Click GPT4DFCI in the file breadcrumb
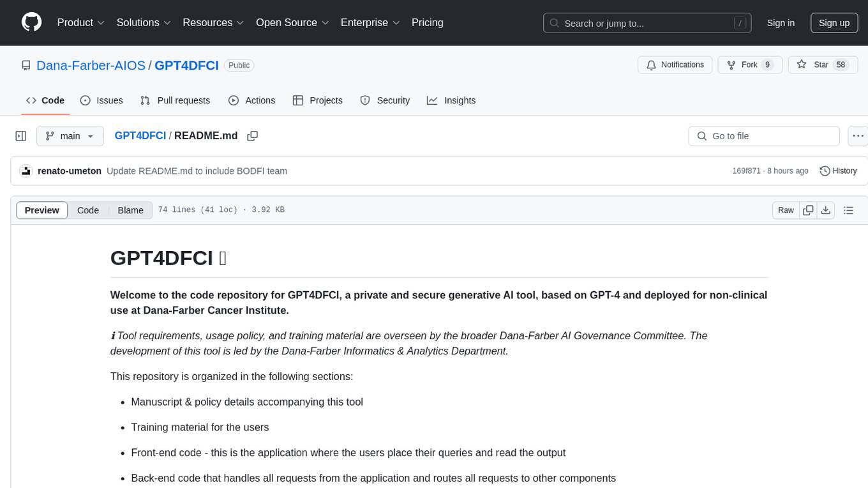Image resolution: width=868 pixels, height=488 pixels. (x=140, y=135)
